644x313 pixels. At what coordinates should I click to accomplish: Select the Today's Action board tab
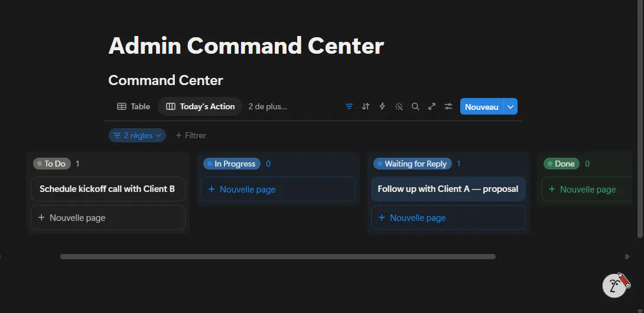click(x=200, y=106)
